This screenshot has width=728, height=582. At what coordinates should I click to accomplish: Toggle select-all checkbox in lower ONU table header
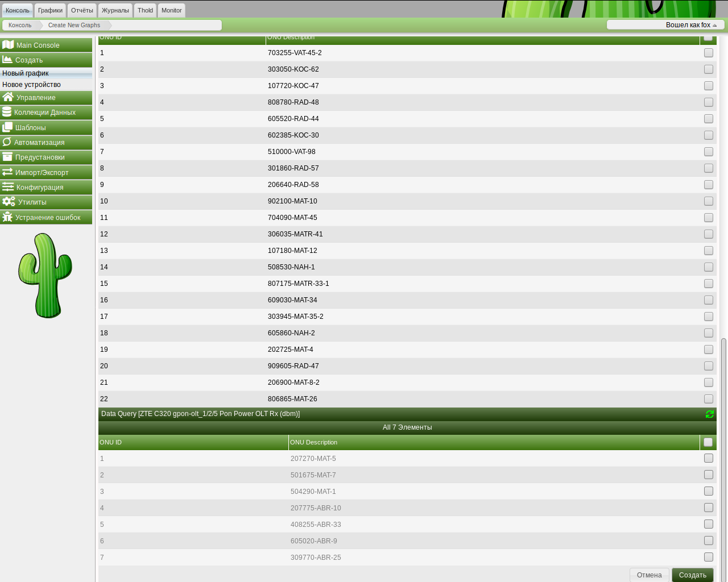pos(708,442)
